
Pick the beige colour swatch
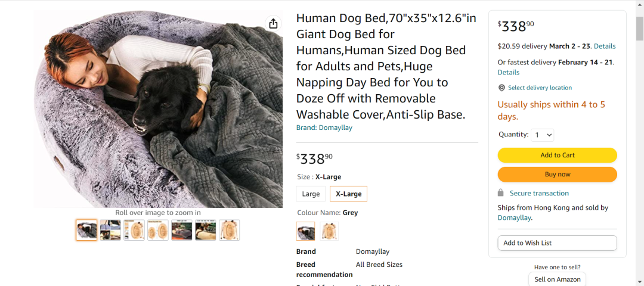(329, 231)
